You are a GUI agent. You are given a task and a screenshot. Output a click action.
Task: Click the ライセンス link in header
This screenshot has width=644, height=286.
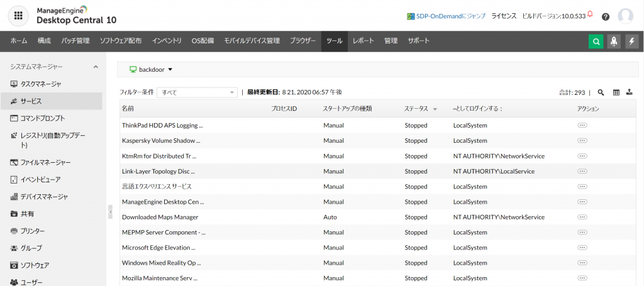(x=504, y=16)
